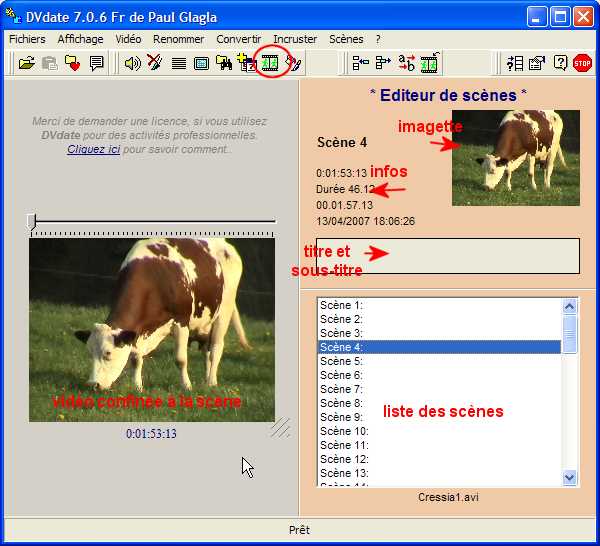Open the Renommer menu
The height and width of the screenshot is (546, 600).
[178, 39]
